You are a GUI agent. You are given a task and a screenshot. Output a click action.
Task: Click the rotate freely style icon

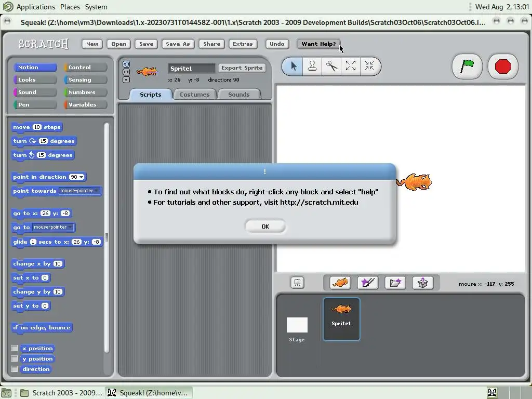click(126, 64)
